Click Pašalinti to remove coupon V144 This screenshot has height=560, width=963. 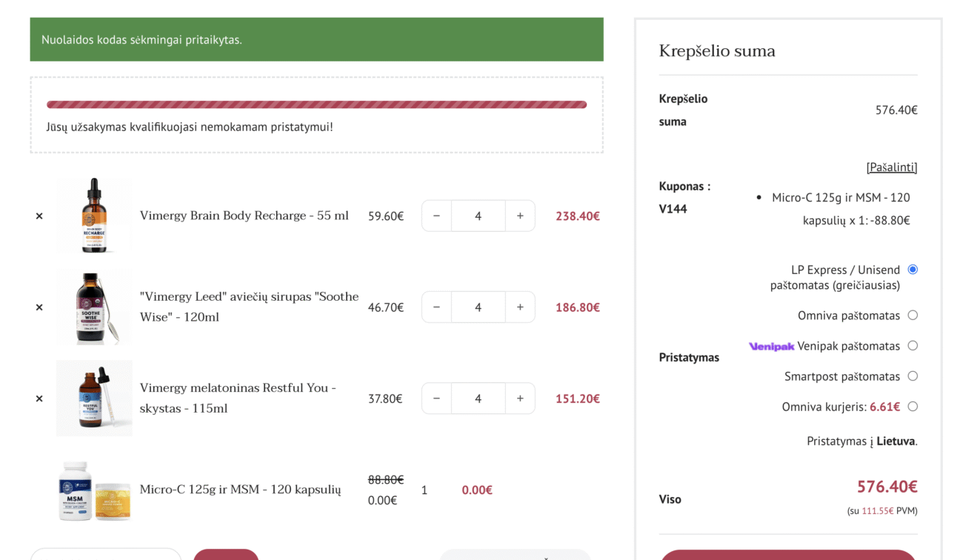pos(892,167)
